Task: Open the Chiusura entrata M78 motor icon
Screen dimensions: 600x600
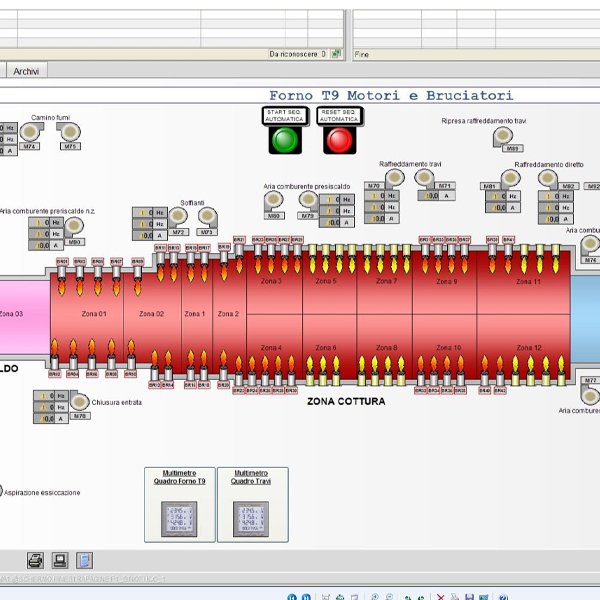Action: point(81,404)
